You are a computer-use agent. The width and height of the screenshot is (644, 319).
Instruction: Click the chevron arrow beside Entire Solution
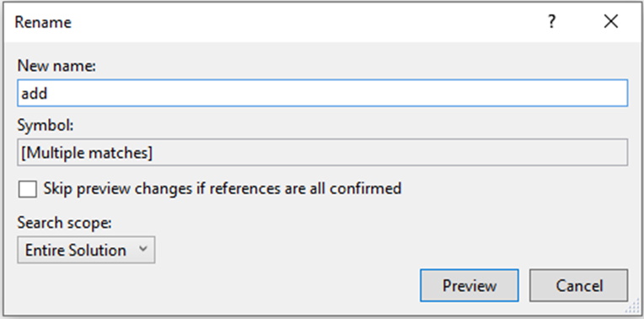click(143, 249)
